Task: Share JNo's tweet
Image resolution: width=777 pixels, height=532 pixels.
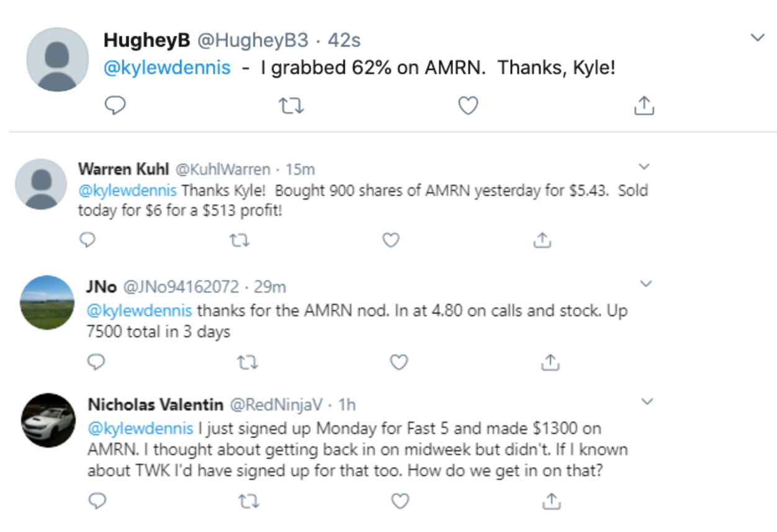Action: pyautogui.click(x=550, y=361)
